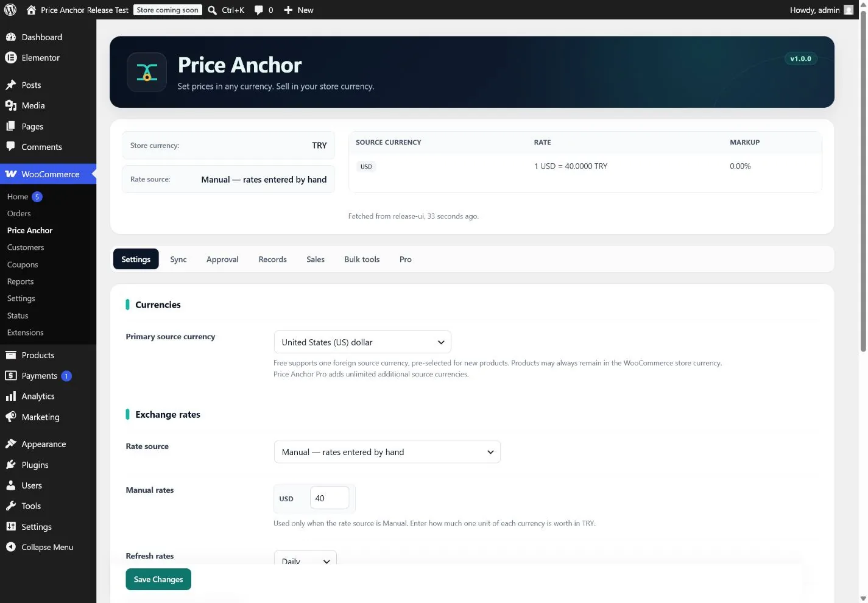Image resolution: width=868 pixels, height=603 pixels.
Task: Click the Payments notification badge 1
Action: 66,376
